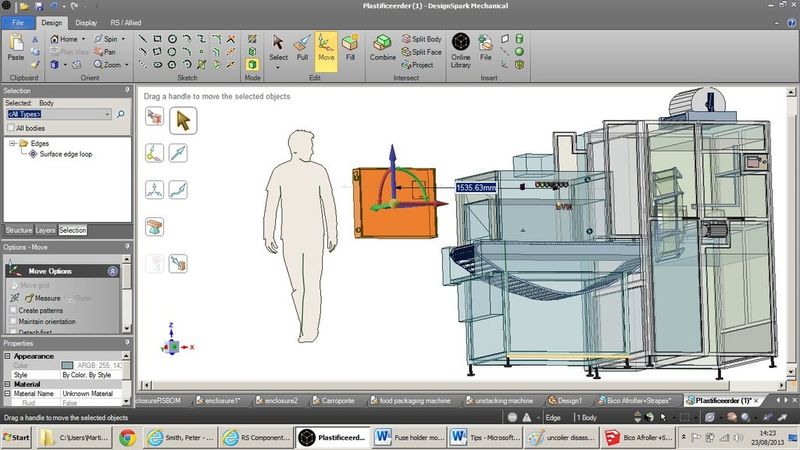Switch to the Display ribbon tab
Viewport: 800px width, 450px height.
tap(86, 21)
